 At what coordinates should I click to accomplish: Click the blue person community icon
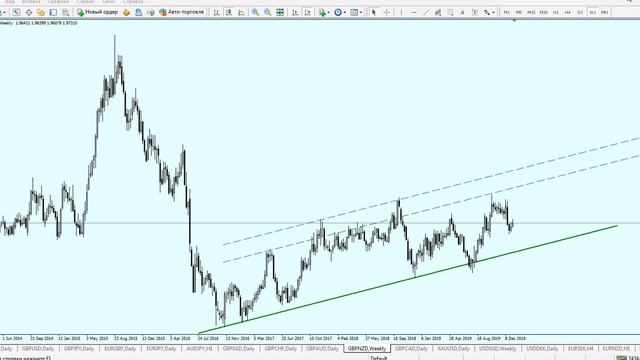[x=138, y=13]
